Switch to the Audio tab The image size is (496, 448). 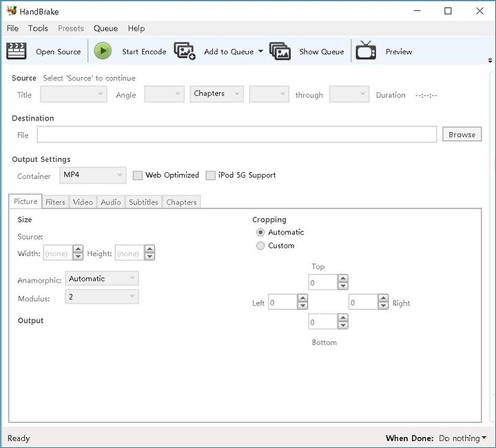[x=111, y=202]
